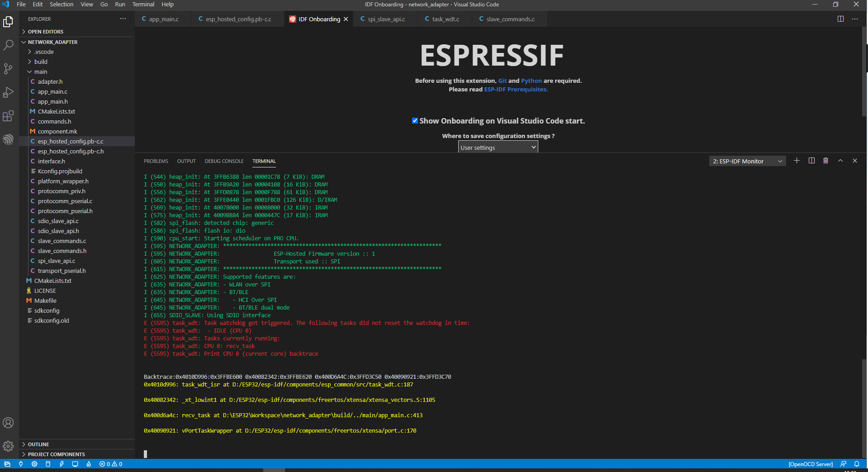Image resolution: width=868 pixels, height=472 pixels.
Task: Open the Terminal menu
Action: (x=143, y=4)
